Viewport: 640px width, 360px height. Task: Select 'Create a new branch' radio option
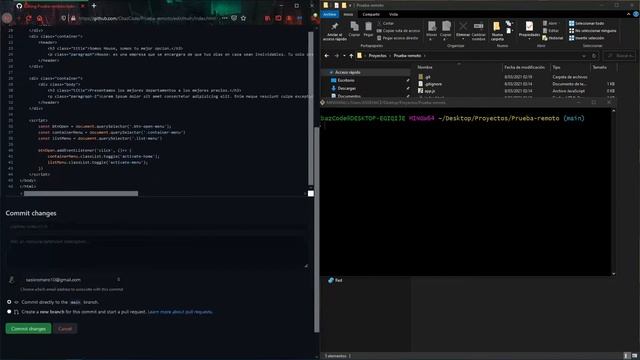tap(9, 312)
